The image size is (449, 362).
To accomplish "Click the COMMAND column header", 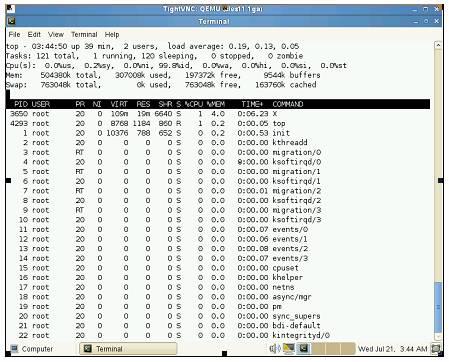I will pyautogui.click(x=288, y=104).
